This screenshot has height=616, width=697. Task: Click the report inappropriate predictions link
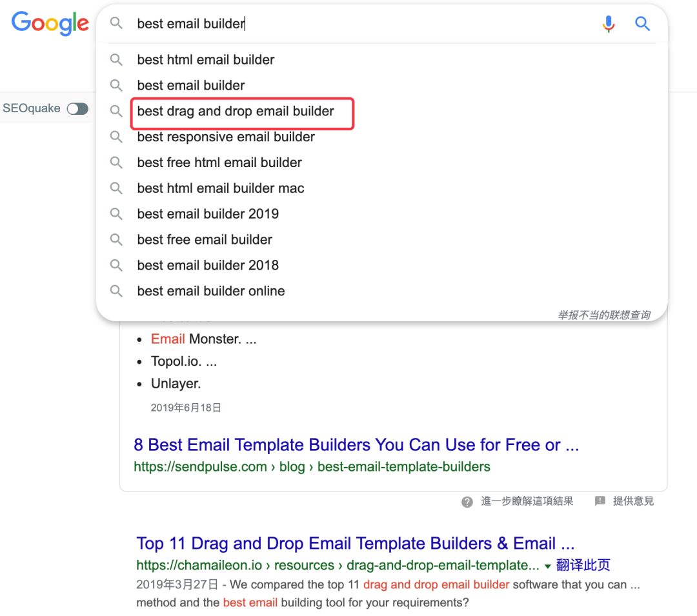pos(603,315)
